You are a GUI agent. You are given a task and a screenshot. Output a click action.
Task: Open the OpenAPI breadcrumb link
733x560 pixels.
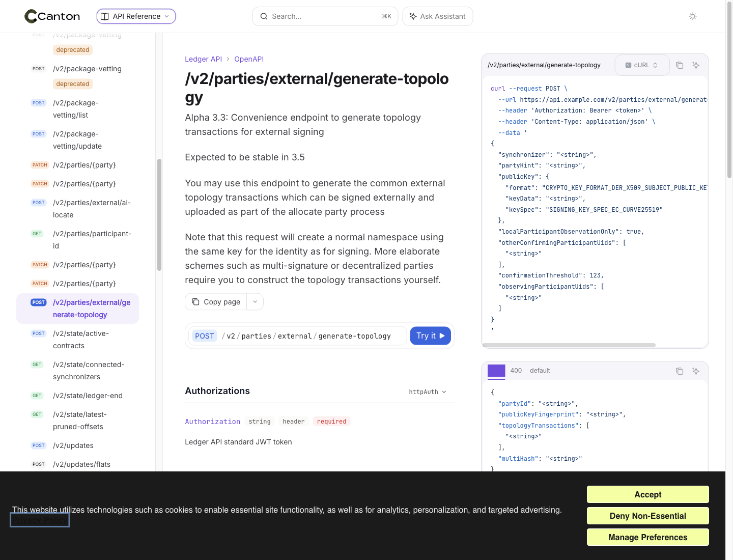[249, 59]
